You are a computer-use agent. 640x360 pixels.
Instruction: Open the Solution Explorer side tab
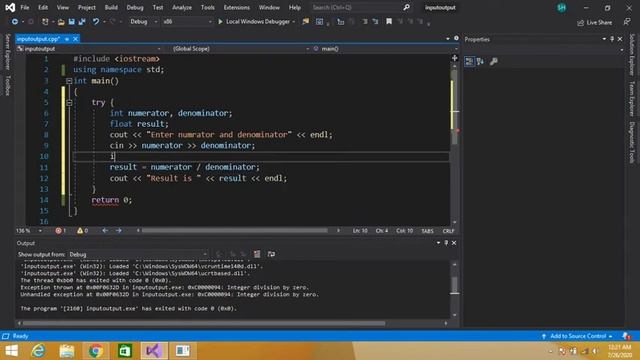[632, 54]
